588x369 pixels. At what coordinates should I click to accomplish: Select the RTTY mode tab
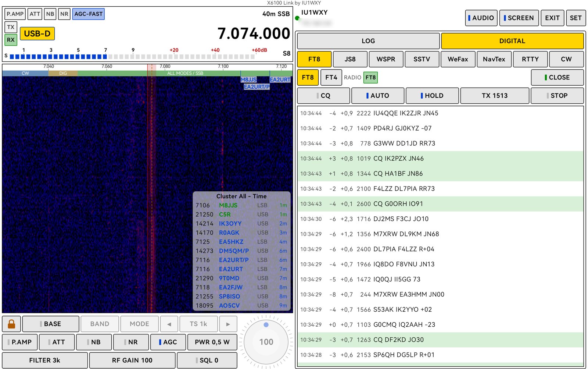pos(530,59)
